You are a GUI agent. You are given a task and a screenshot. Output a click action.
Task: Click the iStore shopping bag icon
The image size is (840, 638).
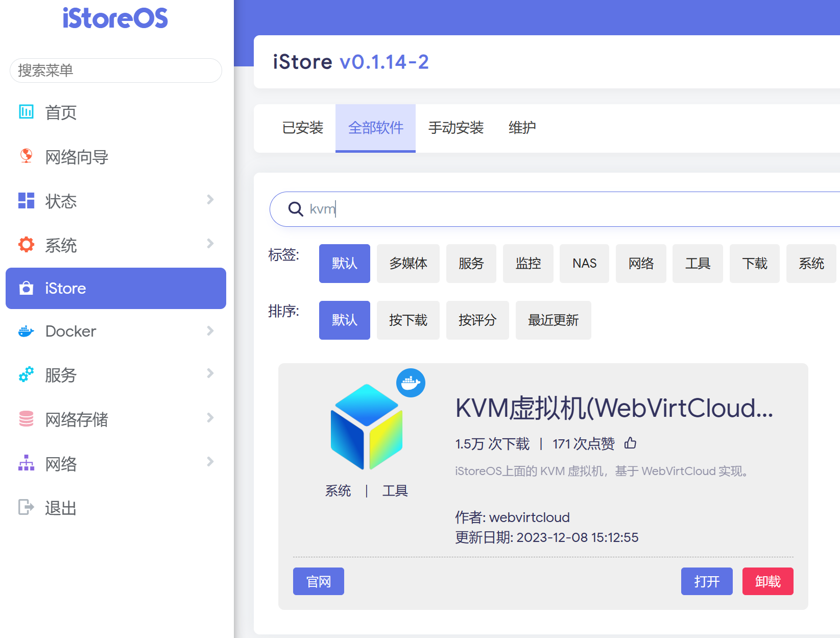click(26, 288)
